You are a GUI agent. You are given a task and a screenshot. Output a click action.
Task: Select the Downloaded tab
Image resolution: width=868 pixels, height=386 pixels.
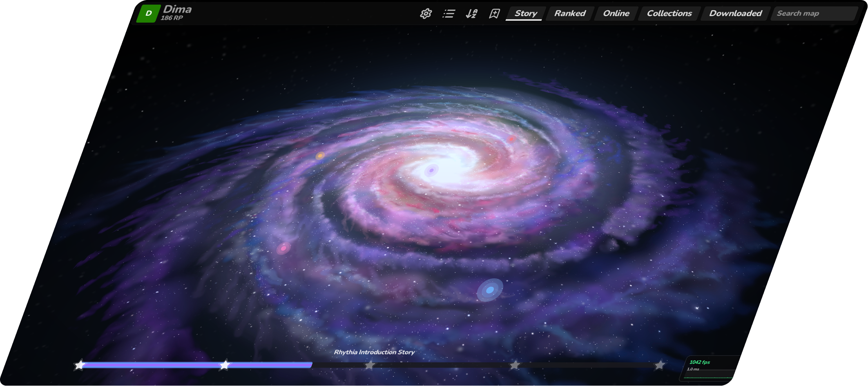tap(735, 13)
